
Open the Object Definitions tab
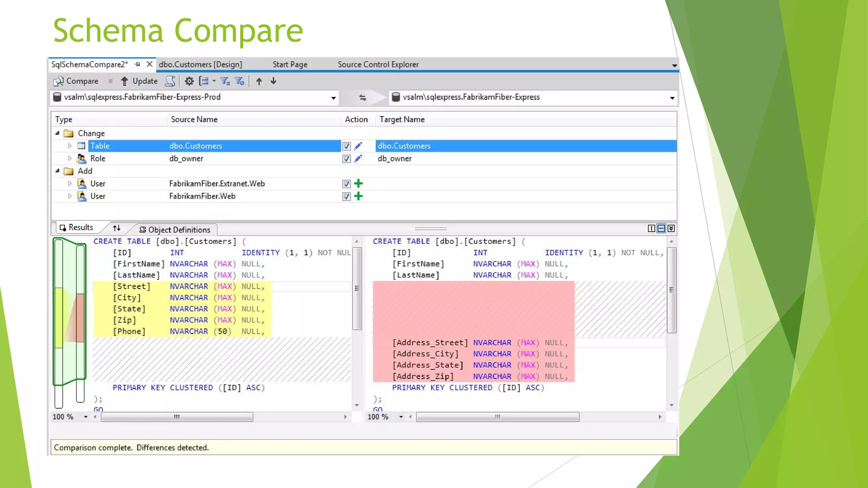175,230
